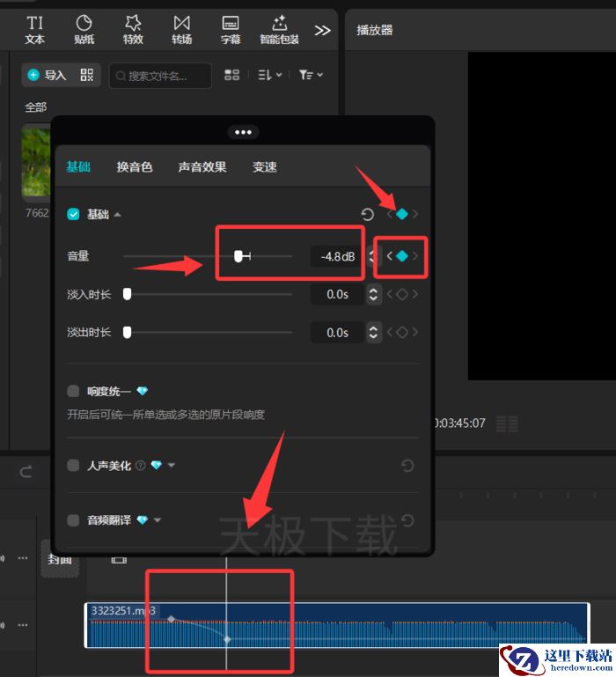Viewport: 616px width, 677px height.
Task: Open the audio track three-dot menu
Action: click(23, 625)
